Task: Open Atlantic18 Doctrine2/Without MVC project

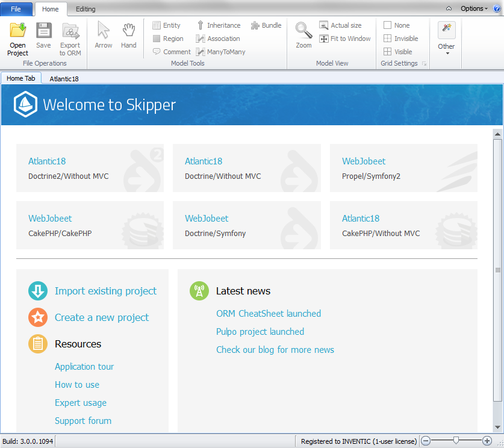Action: tap(90, 168)
